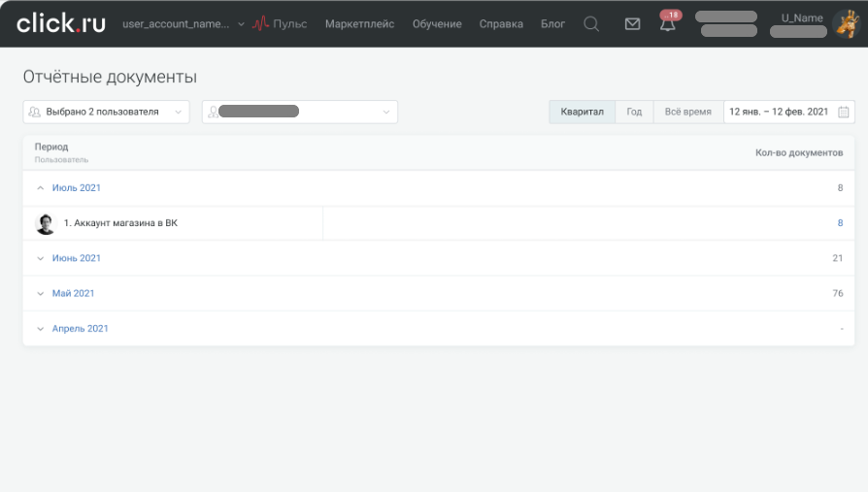Switch to Всё время period
This screenshot has width=868, height=492.
pyautogui.click(x=687, y=112)
